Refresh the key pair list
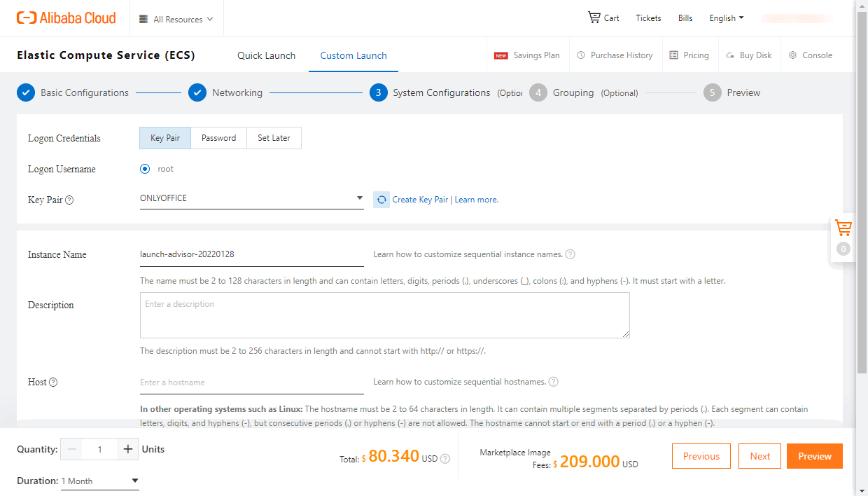The image size is (868, 496). point(381,200)
